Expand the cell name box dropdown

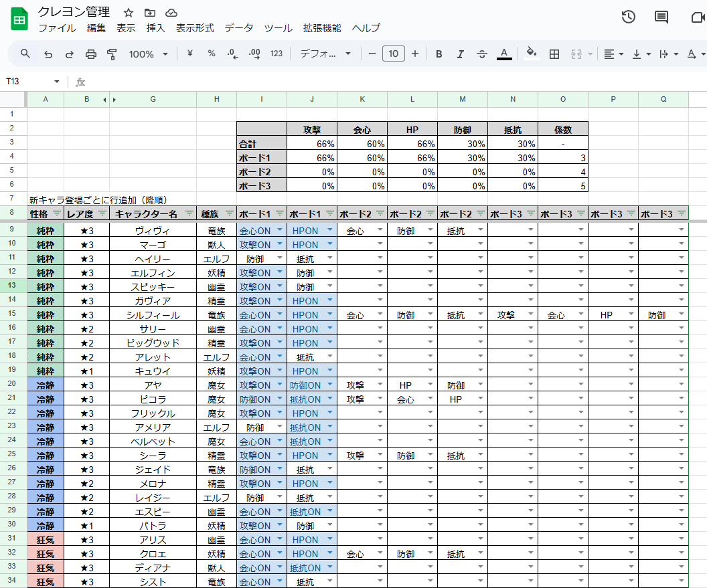point(57,82)
